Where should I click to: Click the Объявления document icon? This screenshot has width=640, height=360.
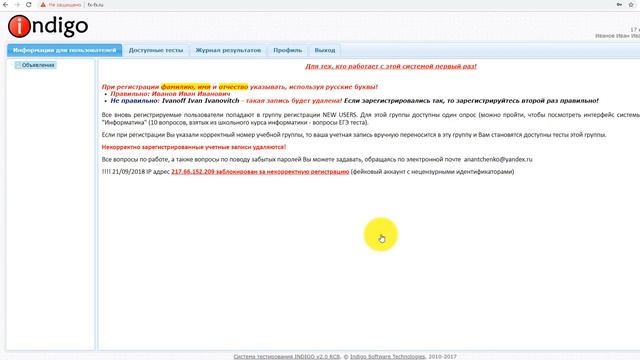[x=18, y=65]
